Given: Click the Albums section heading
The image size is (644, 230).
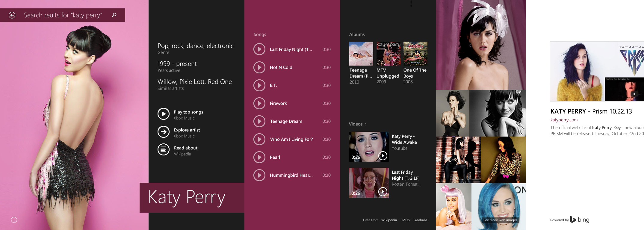Looking at the screenshot, I should pos(357,34).
